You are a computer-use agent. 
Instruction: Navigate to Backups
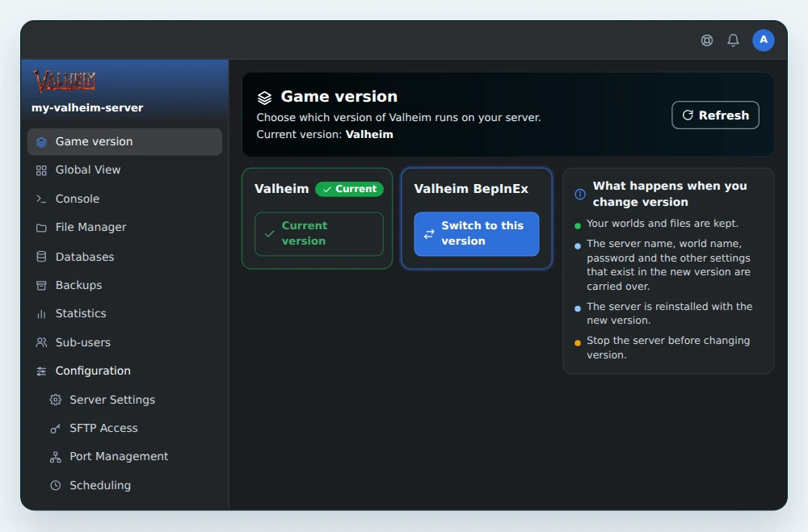click(124, 285)
